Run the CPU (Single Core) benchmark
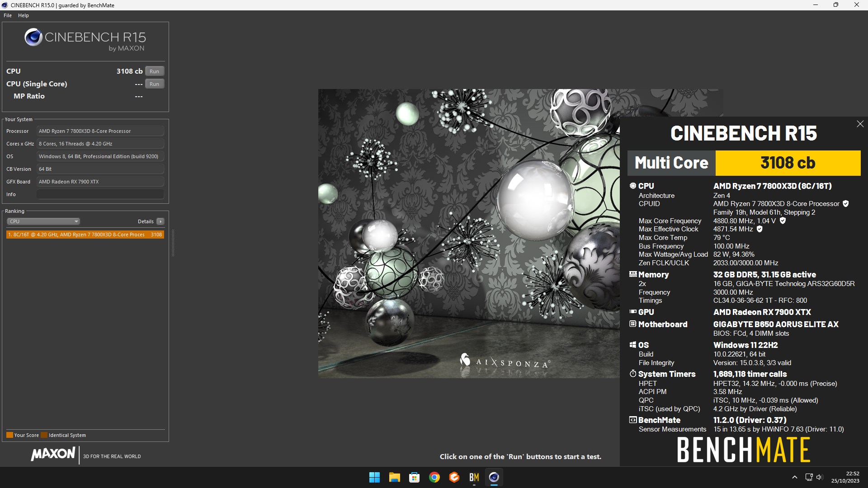 pos(155,84)
